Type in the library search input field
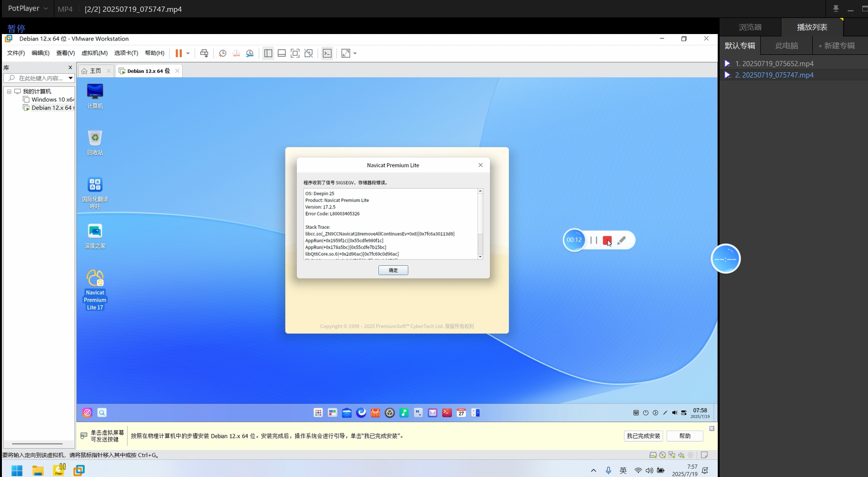Screen dimensions: 868x477 point(39,78)
